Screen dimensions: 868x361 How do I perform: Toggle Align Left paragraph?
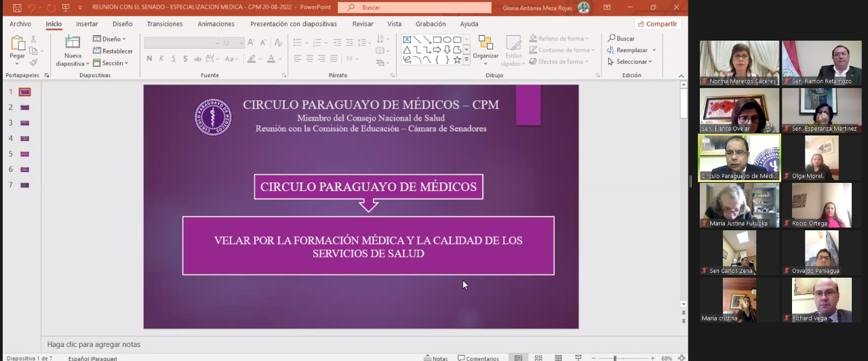coord(298,59)
